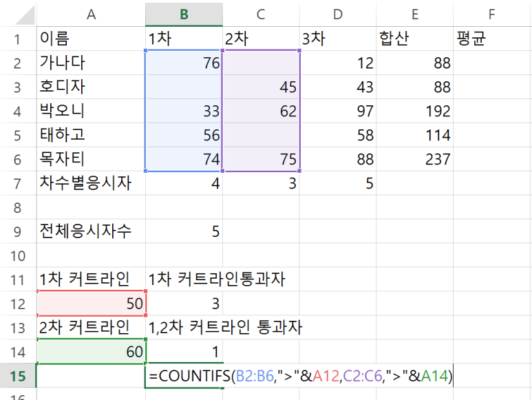
Task: Click cell containing '이름'
Action: pos(91,39)
